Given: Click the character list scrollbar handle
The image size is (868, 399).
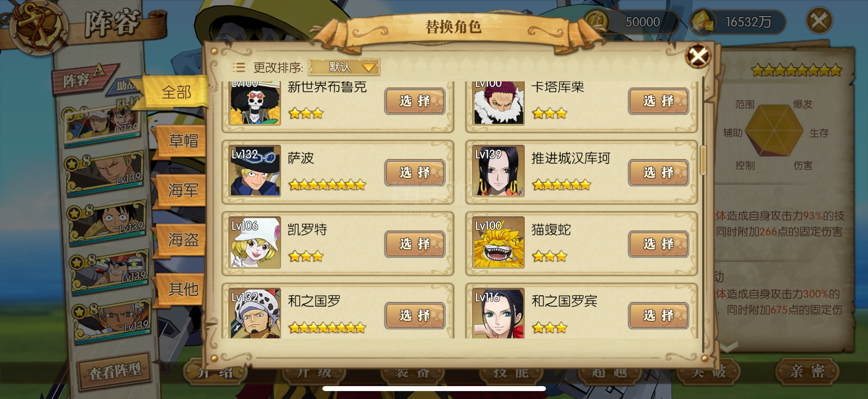Looking at the screenshot, I should pos(703,160).
